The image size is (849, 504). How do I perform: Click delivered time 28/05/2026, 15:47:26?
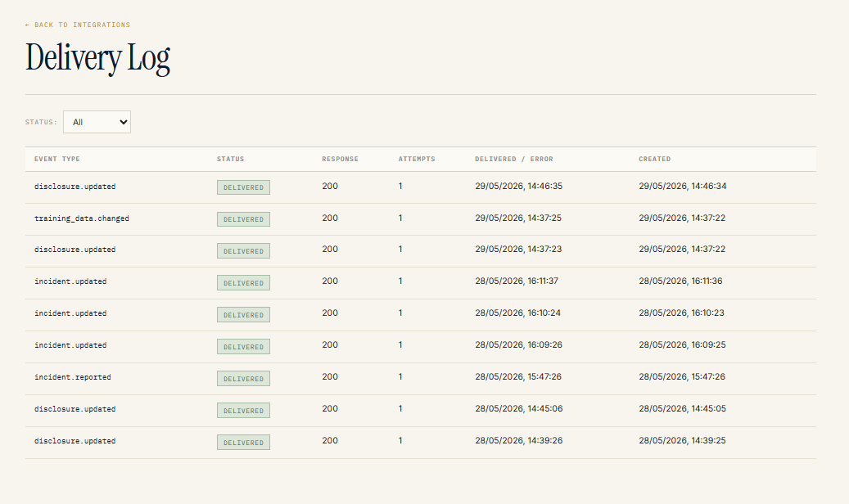[518, 377]
